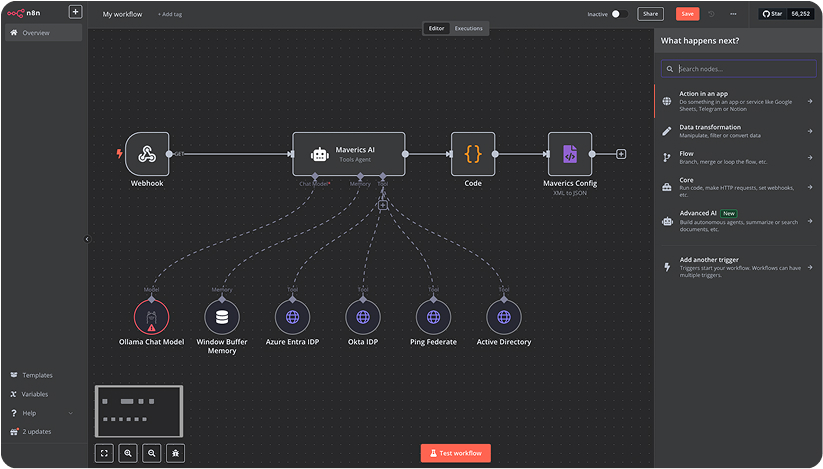Click the Test workflow button
Screen dimensions: 823x469
click(456, 453)
